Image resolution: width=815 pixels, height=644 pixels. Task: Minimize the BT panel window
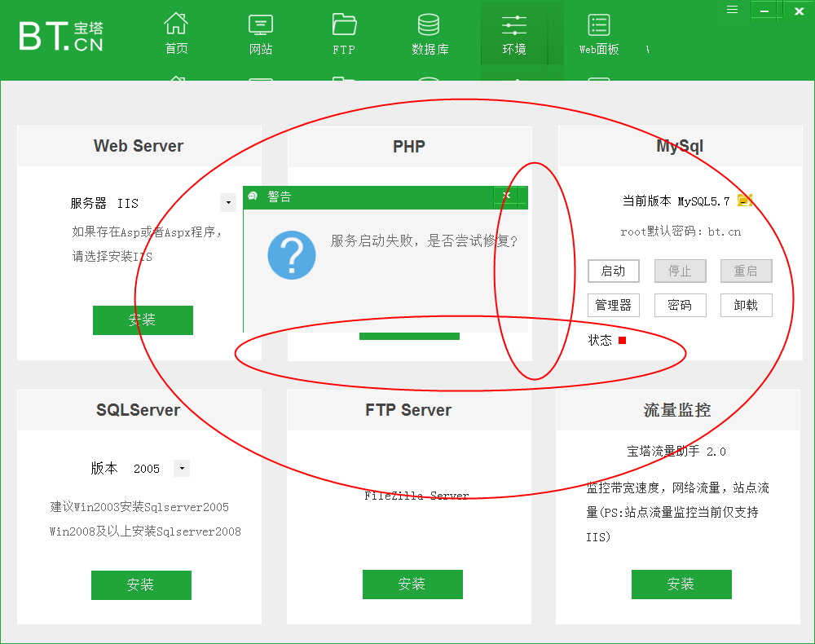click(x=764, y=11)
